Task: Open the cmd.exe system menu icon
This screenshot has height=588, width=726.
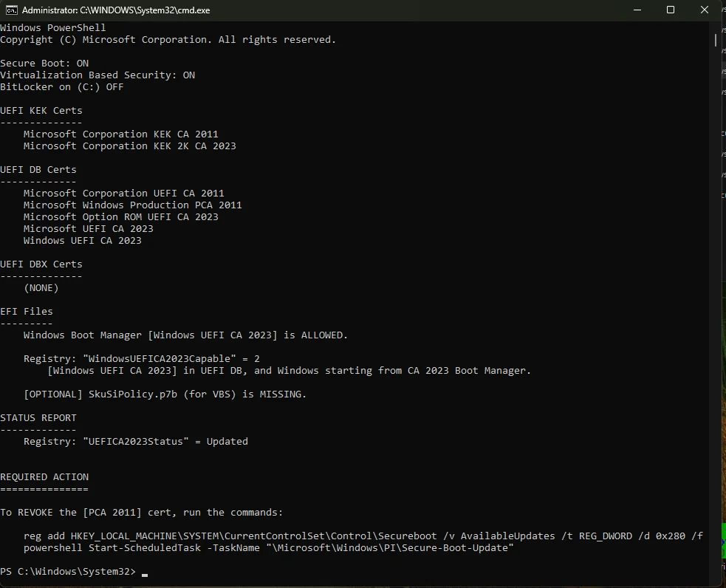Action: pos(12,10)
